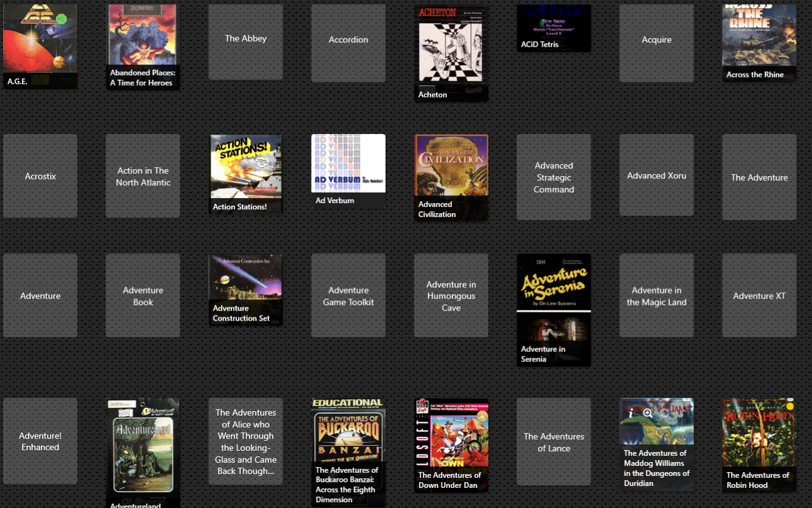Select The Adventures of Alice tile
Viewport: 812px width, 508px height.
point(246,441)
